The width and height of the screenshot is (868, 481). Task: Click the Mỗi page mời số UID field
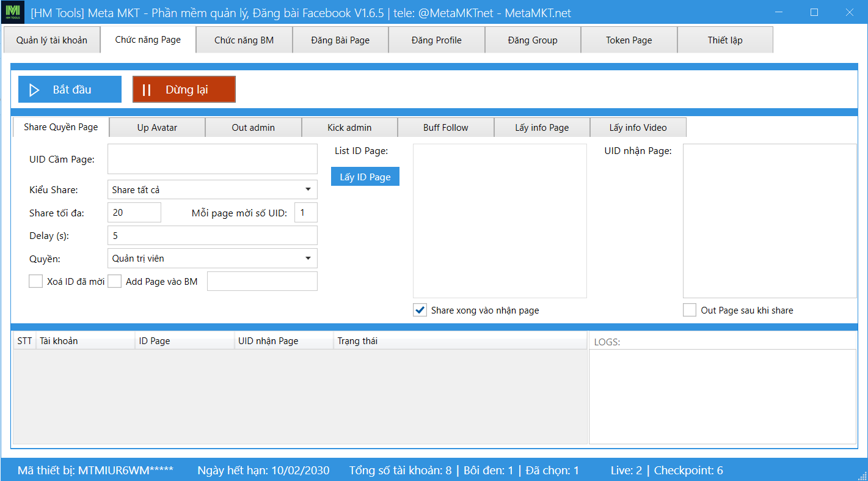(x=306, y=213)
